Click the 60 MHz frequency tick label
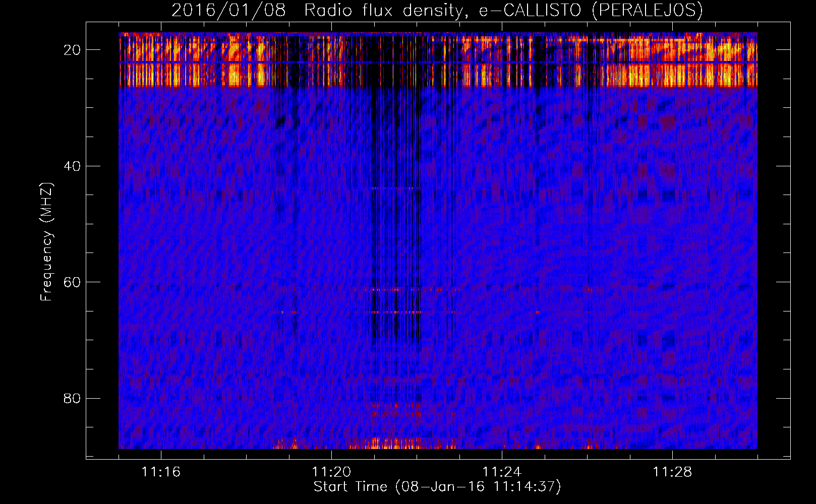This screenshot has height=504, width=816. point(72,282)
